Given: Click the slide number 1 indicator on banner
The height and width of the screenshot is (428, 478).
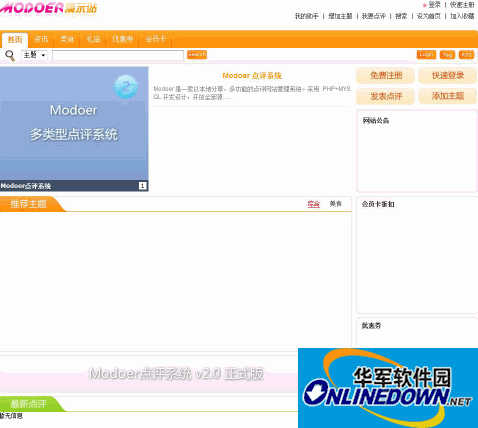Looking at the screenshot, I should 142,186.
